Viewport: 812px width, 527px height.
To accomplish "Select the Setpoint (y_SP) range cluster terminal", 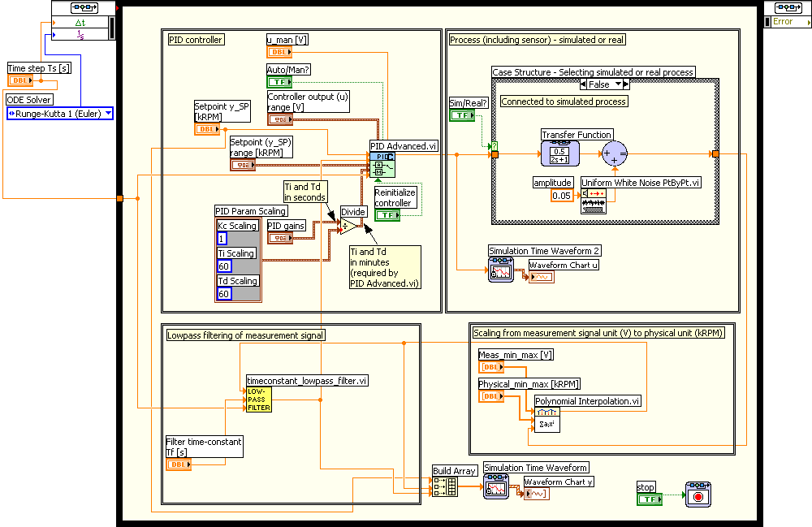I will point(243,165).
